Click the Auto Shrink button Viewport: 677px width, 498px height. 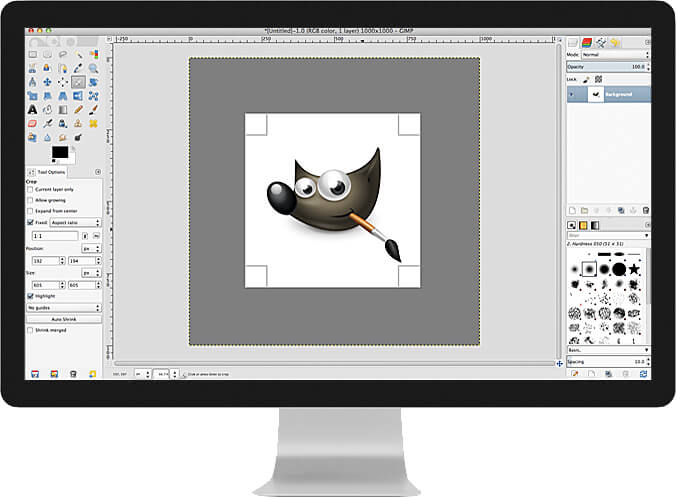coord(64,319)
